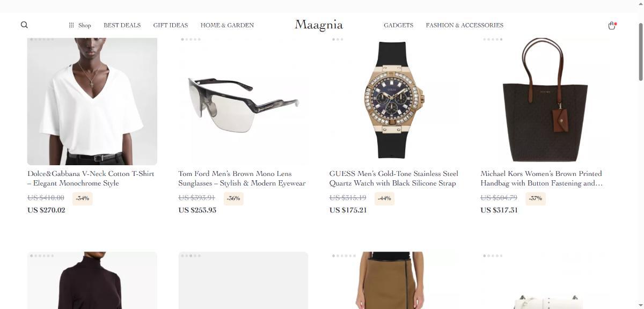Open the search magnifier icon
Image resolution: width=644 pixels, height=309 pixels.
(24, 25)
